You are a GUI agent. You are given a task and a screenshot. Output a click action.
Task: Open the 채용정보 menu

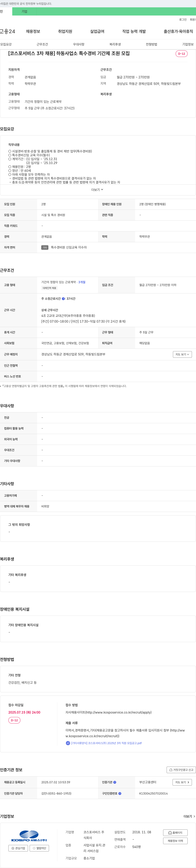pyautogui.click(x=33, y=31)
